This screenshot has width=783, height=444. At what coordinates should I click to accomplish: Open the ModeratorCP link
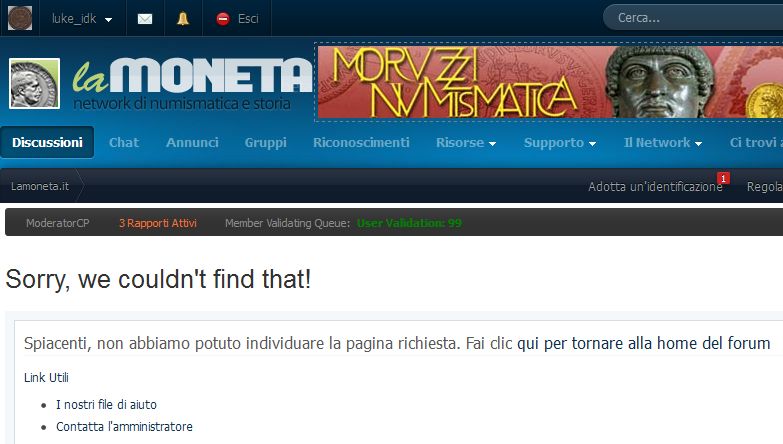click(57, 223)
